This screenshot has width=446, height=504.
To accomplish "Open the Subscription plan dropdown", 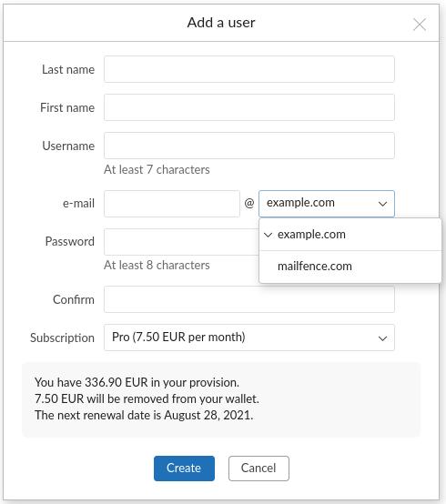I will tap(248, 338).
